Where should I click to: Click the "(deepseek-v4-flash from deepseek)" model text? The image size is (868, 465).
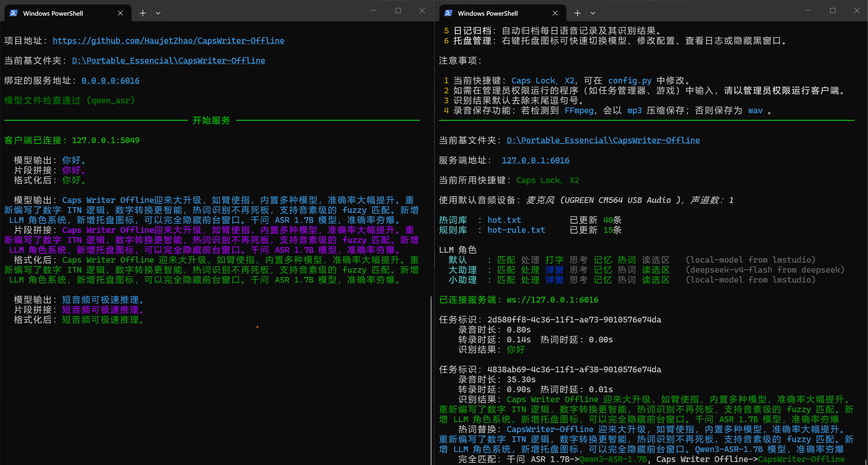coord(765,270)
